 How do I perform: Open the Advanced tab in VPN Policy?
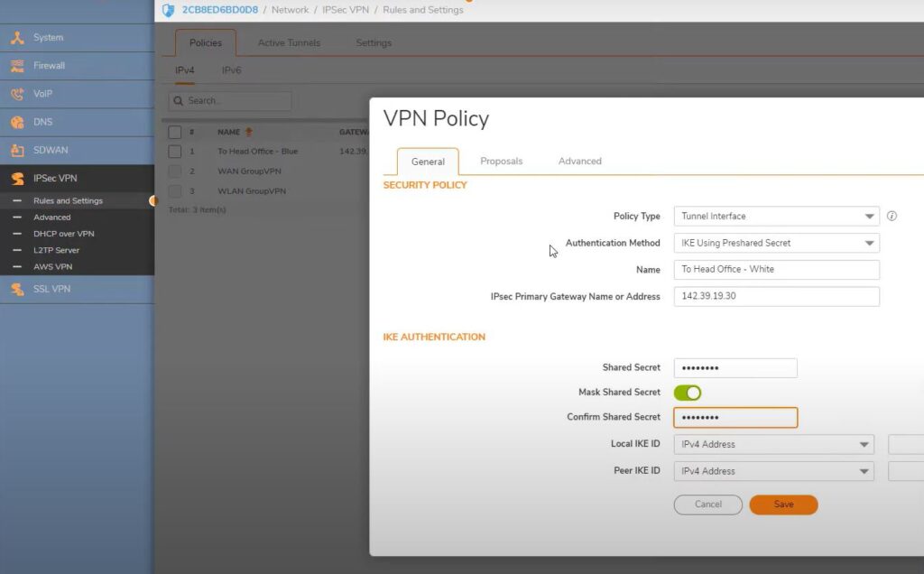pos(579,162)
